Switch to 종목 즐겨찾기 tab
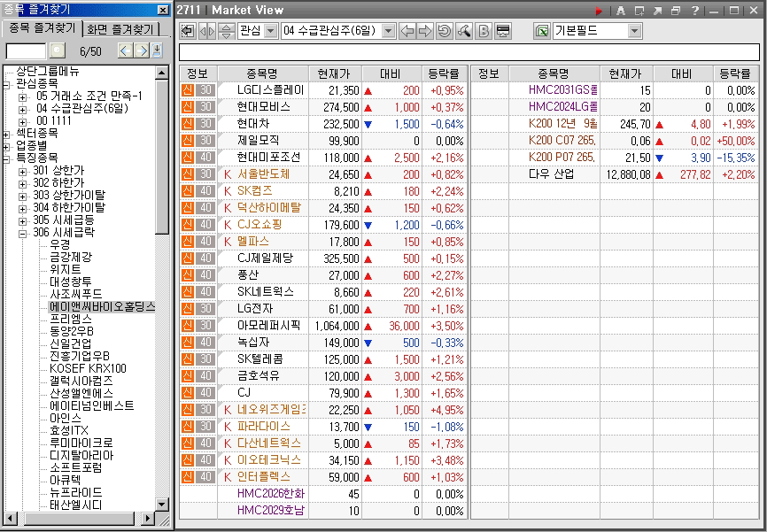This screenshot has width=767, height=532. [42, 27]
